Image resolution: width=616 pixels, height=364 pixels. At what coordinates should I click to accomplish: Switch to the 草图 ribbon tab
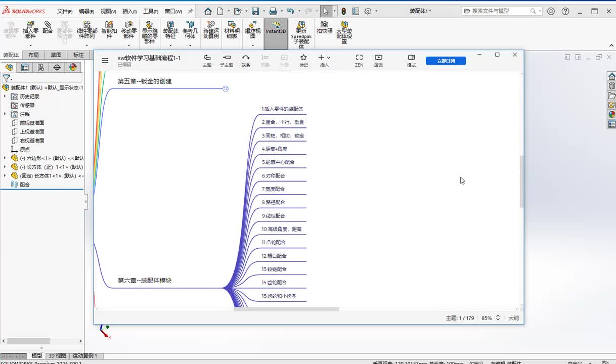point(56,55)
